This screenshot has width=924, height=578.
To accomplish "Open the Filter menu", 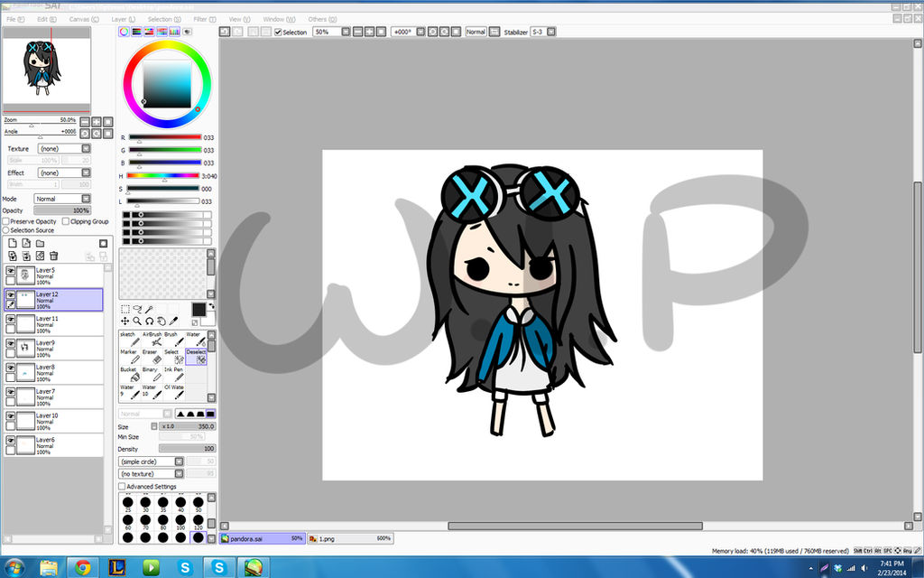I will (x=205, y=20).
